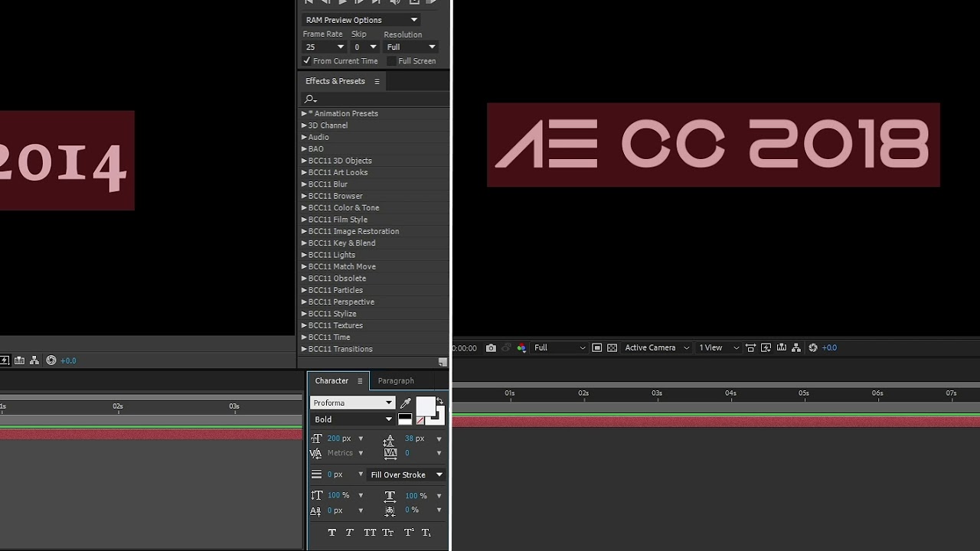Screen dimensions: 980x551
Task: Select the BCC11 Film Style row
Action: coord(374,220)
